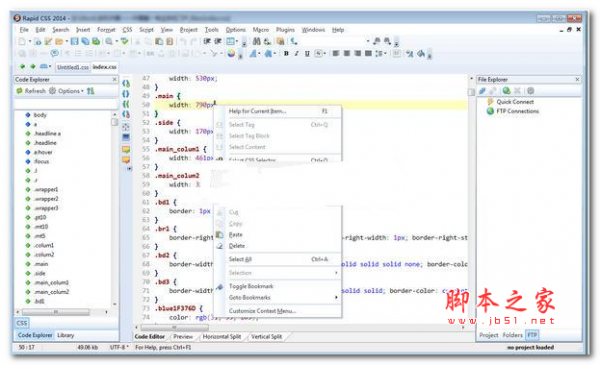Open the Plugins menu

pos(285,29)
